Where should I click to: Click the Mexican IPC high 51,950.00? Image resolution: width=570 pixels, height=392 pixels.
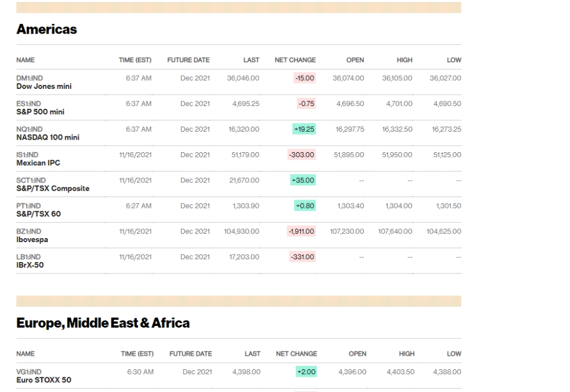tap(397, 155)
